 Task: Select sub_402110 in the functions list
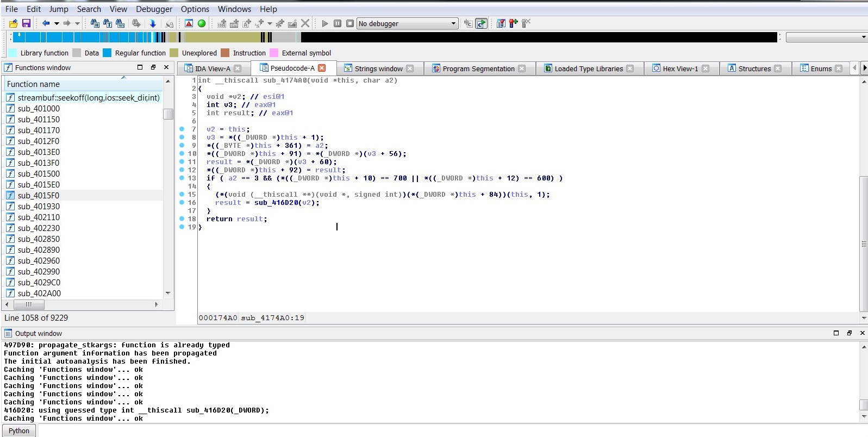point(39,217)
